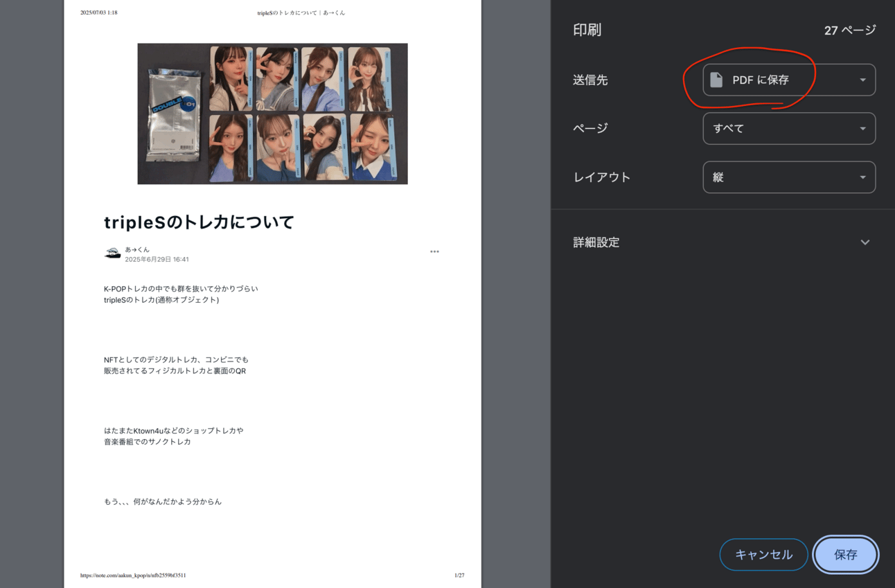
Task: Click the 印刷 heading
Action: click(587, 30)
